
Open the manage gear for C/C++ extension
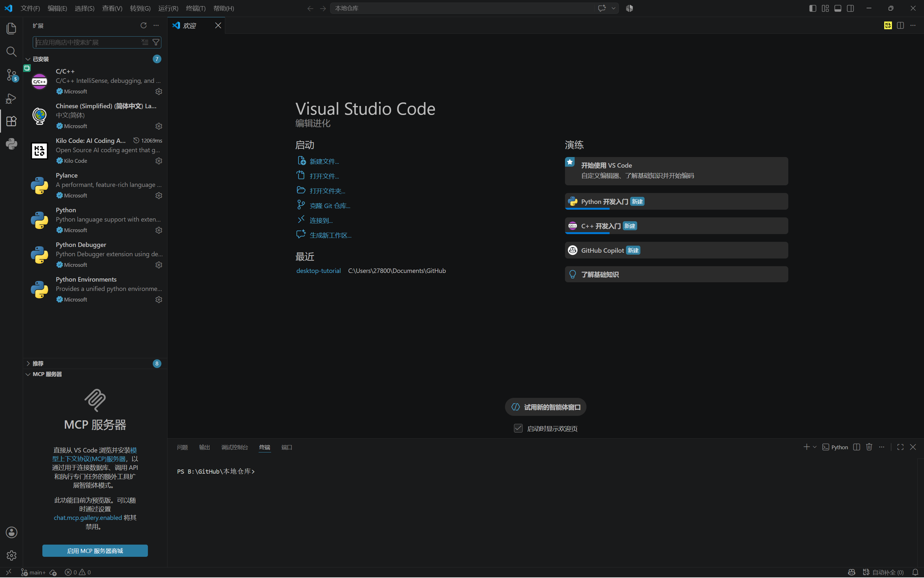pos(159,92)
